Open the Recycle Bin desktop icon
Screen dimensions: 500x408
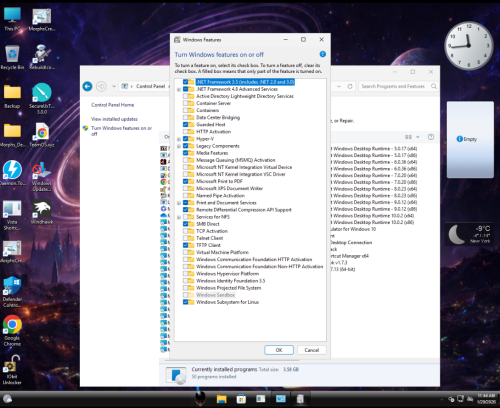click(x=12, y=57)
